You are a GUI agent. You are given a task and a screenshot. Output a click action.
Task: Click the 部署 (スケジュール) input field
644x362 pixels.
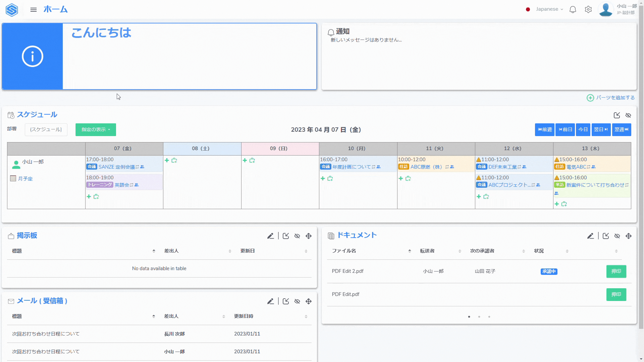tap(46, 130)
